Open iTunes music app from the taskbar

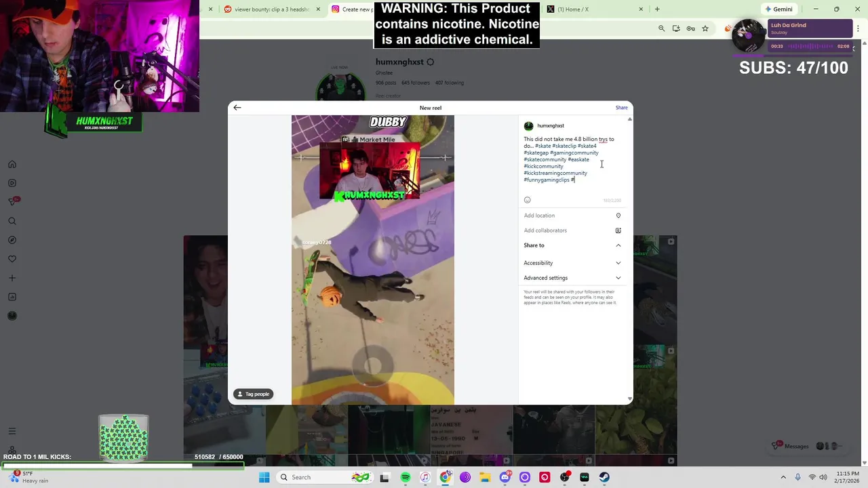coord(425,477)
